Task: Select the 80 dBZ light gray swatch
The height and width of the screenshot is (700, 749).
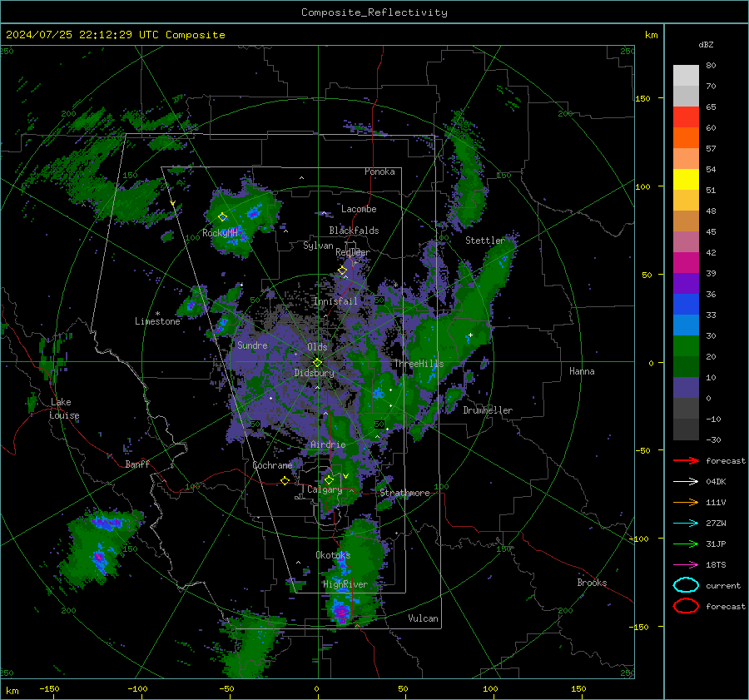Action: click(x=686, y=75)
